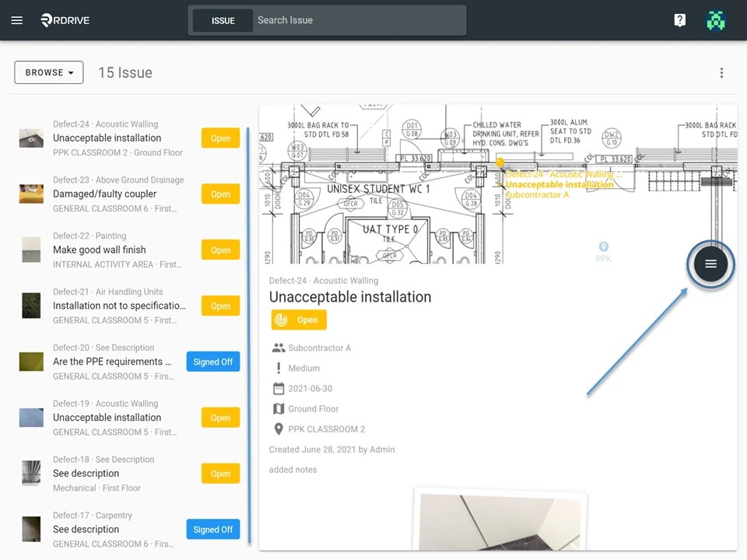The height and width of the screenshot is (560, 747).
Task: Click the Open status button in details
Action: 299,320
